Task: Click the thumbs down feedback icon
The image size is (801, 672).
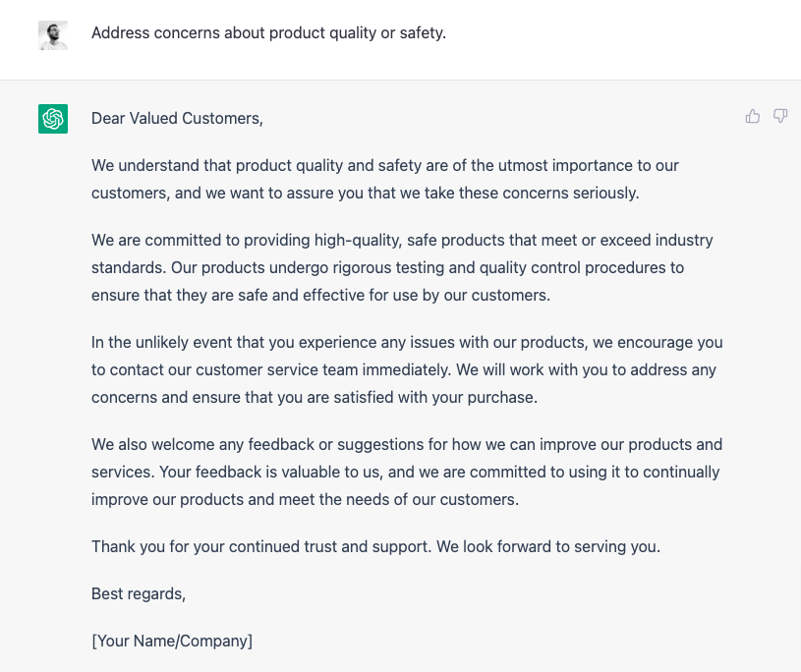Action: click(x=780, y=116)
